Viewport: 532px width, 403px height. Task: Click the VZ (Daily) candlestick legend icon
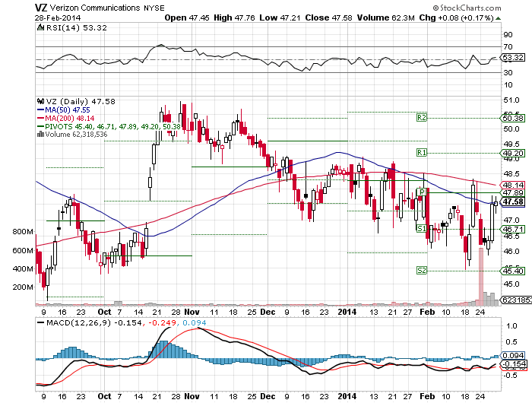pyautogui.click(x=41, y=101)
